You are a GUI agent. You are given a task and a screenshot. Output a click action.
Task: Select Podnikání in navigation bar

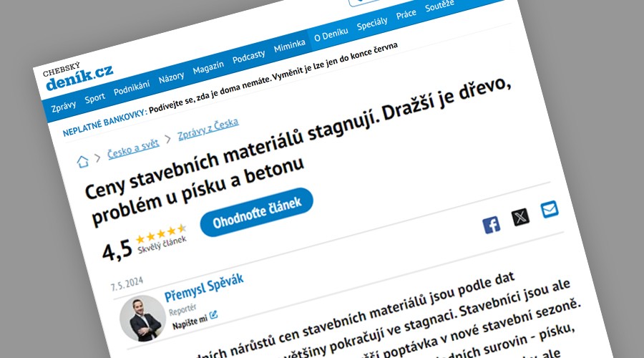(132, 88)
